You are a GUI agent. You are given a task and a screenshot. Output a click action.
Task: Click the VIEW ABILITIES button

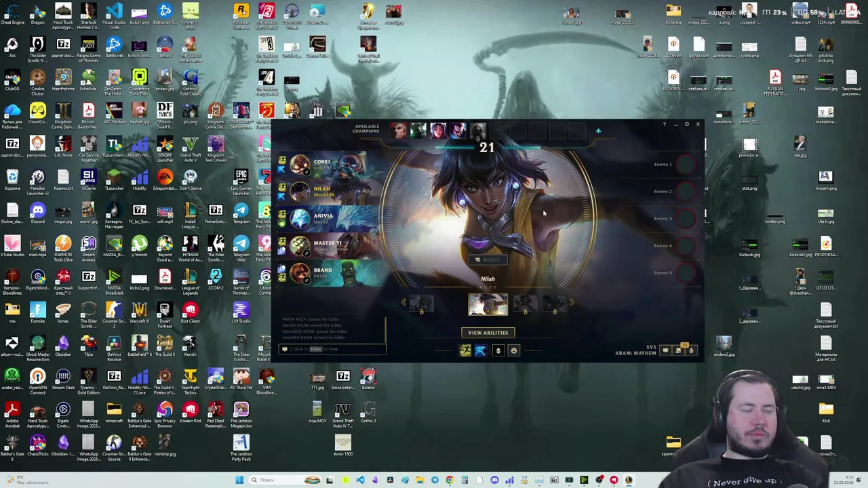tap(488, 333)
